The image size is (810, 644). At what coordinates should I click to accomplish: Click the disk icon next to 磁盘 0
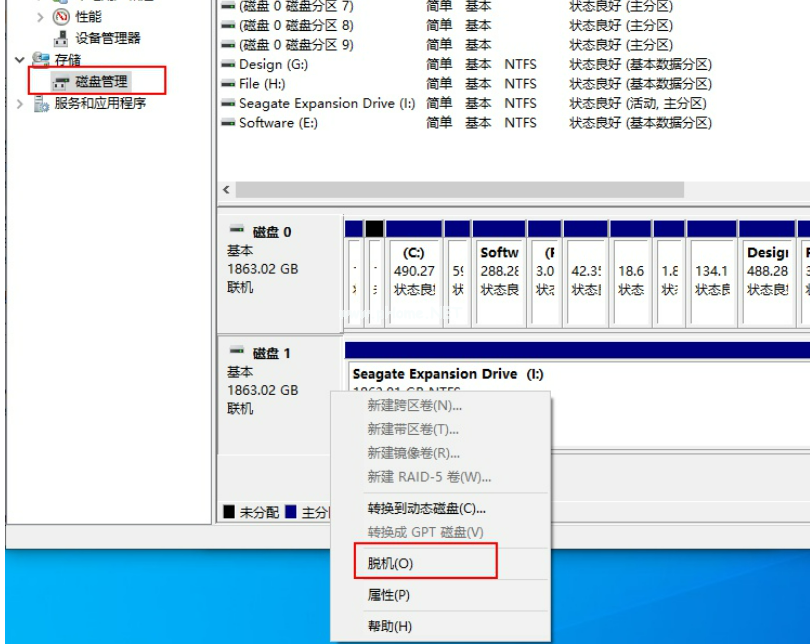point(237,231)
